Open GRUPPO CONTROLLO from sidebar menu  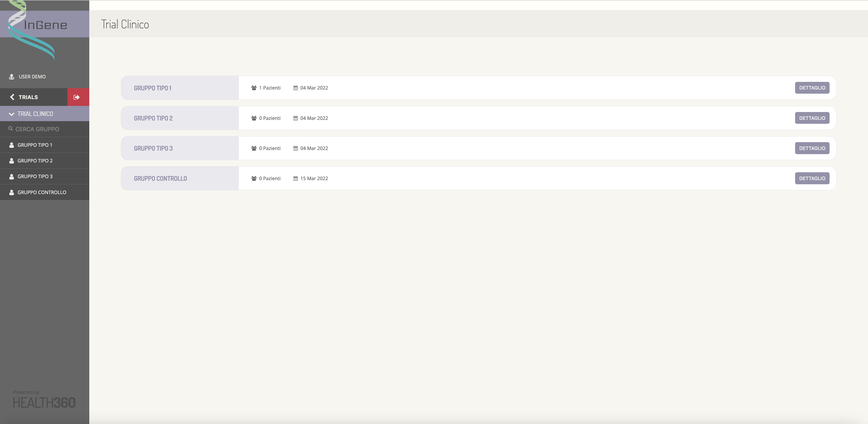[x=42, y=192]
